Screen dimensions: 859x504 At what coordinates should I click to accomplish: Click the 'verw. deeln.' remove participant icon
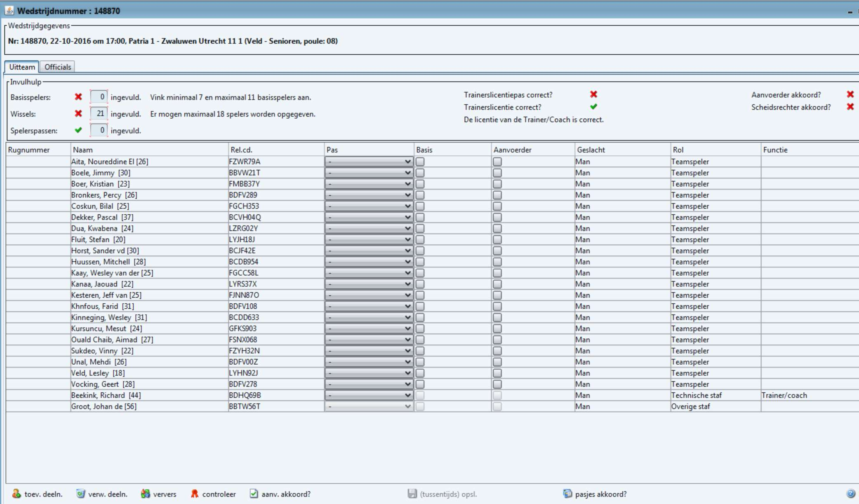click(x=80, y=494)
